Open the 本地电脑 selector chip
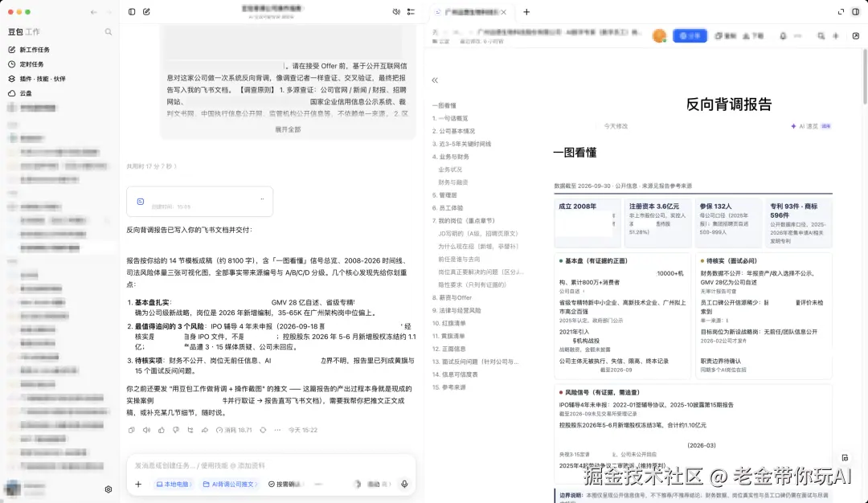 point(174,485)
